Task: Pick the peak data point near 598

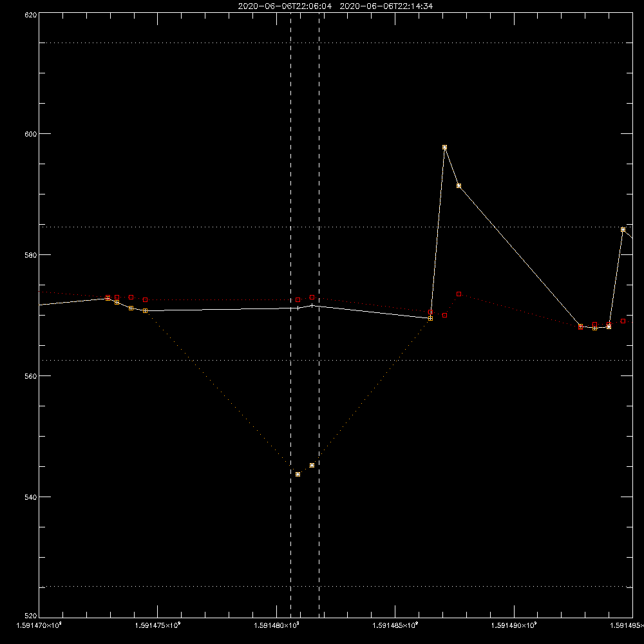Action: tap(444, 147)
